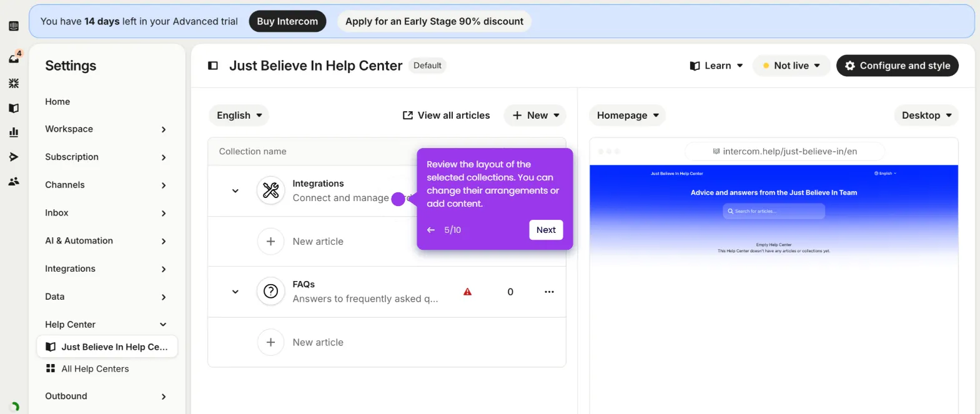This screenshot has width=980, height=414.
Task: Open the Homepage preview dropdown
Action: (x=628, y=116)
